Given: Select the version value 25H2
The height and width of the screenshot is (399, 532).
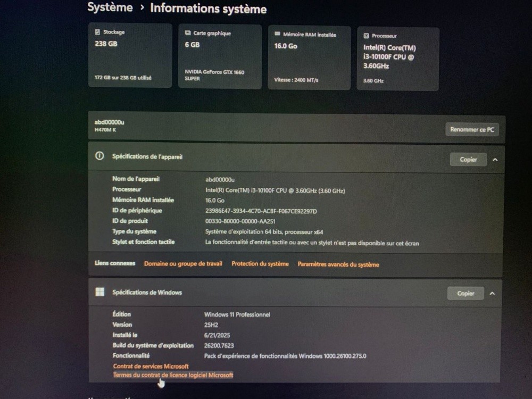Looking at the screenshot, I should tap(211, 325).
